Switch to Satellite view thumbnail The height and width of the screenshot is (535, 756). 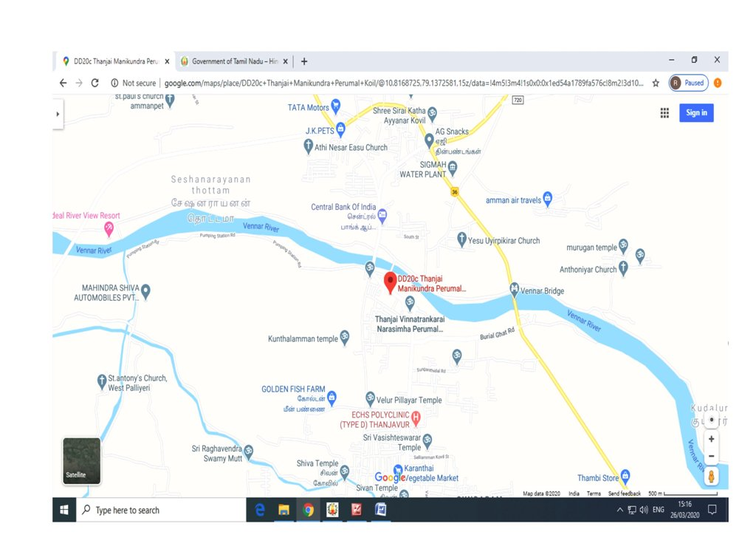[x=81, y=461]
